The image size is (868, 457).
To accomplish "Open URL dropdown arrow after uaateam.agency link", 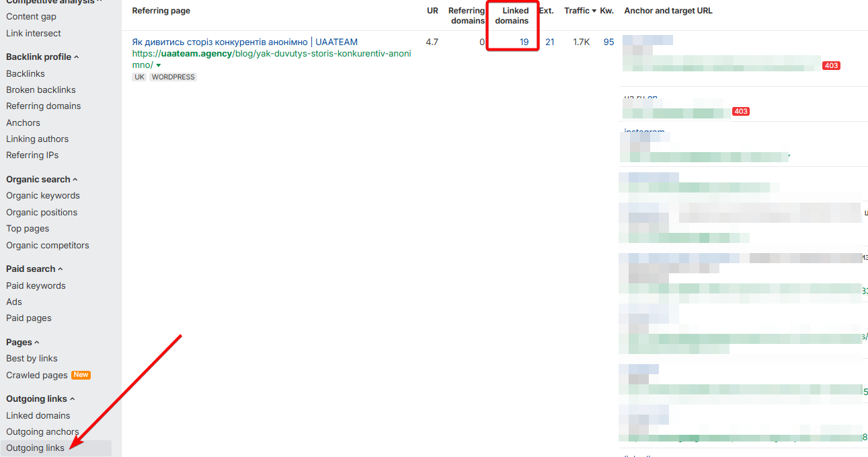I will [159, 65].
